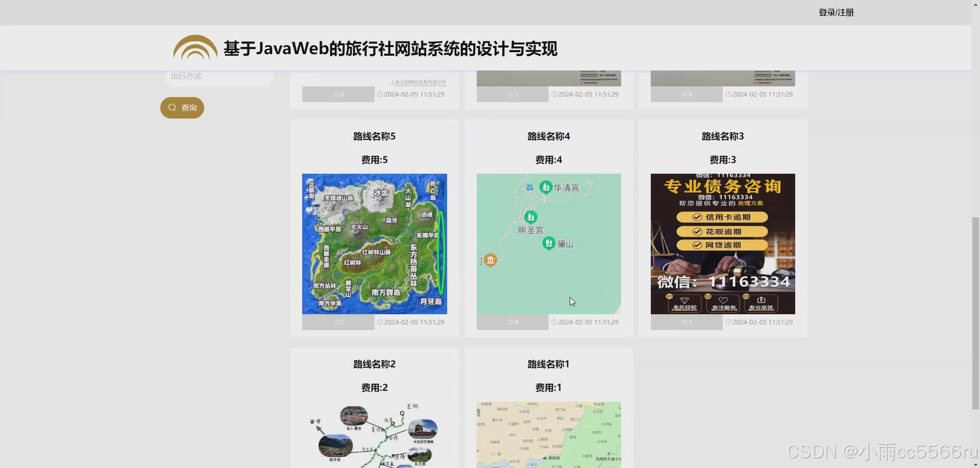The width and height of the screenshot is (980, 468).
Task: Open the 出行方式 selection dropdown
Action: (219, 76)
